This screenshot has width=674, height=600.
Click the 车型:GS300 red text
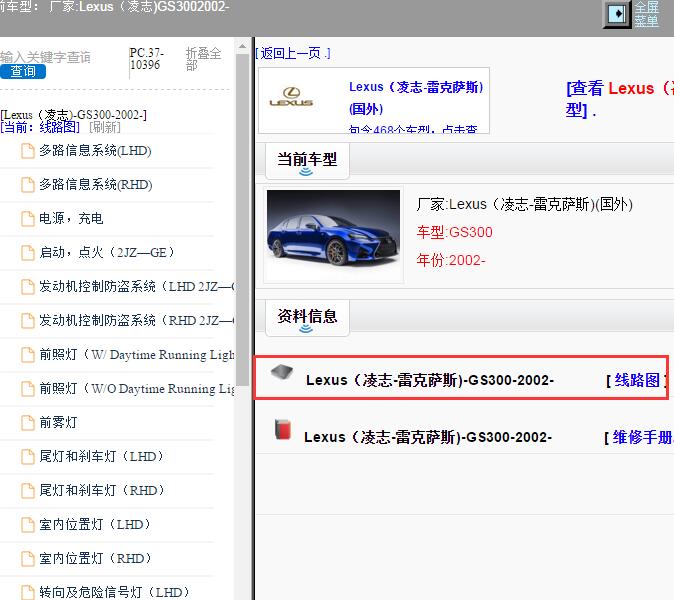point(454,233)
